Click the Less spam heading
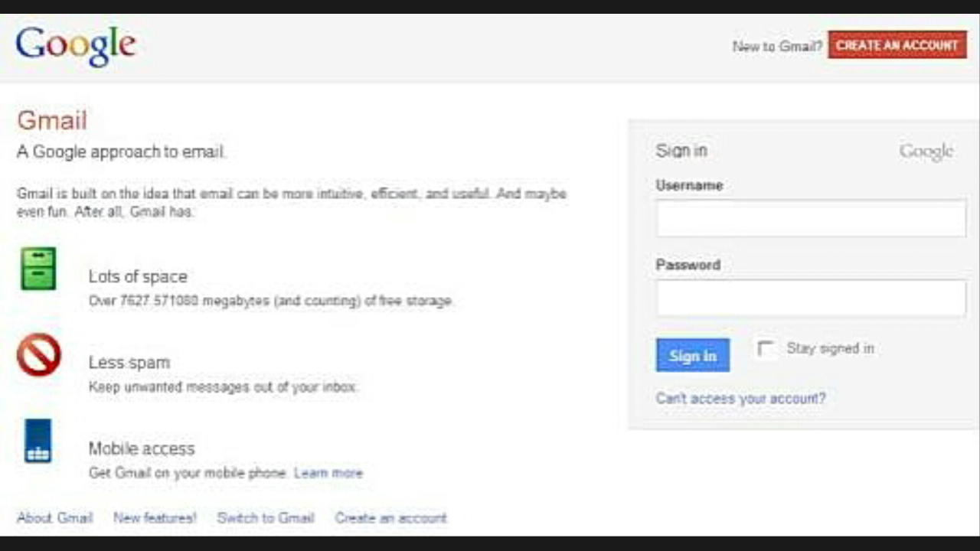 (129, 362)
